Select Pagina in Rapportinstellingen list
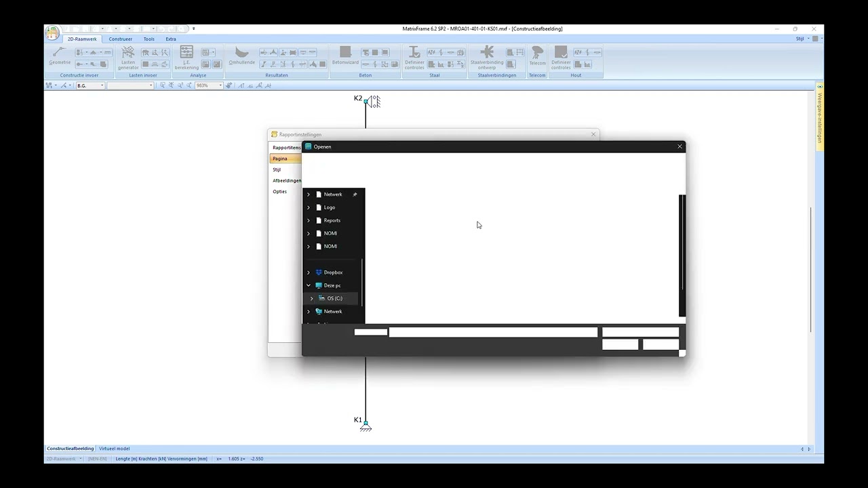 [x=285, y=159]
